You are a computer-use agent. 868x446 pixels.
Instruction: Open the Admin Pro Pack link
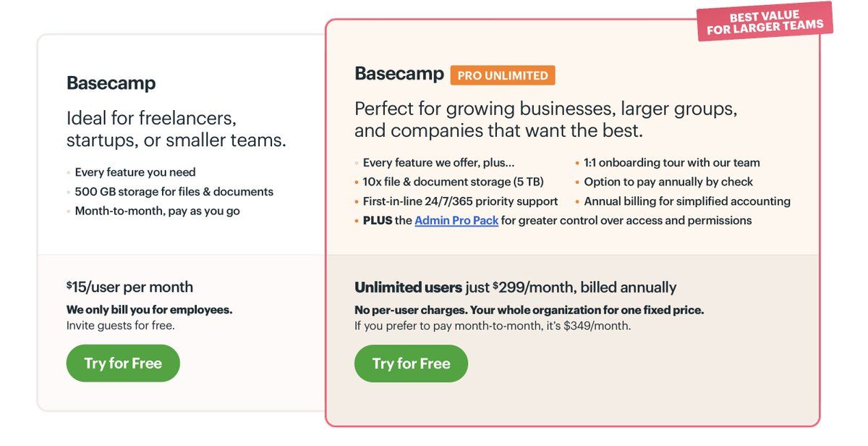click(456, 220)
